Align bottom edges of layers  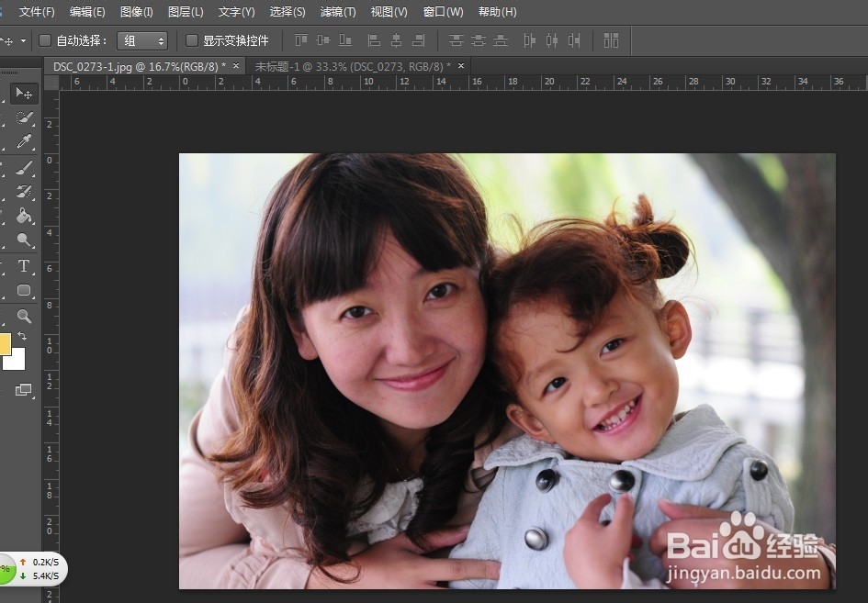pyautogui.click(x=345, y=40)
